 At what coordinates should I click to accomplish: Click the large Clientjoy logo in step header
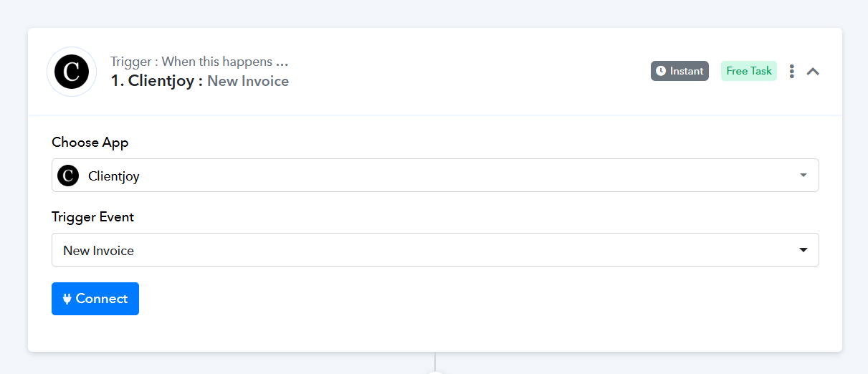click(72, 72)
